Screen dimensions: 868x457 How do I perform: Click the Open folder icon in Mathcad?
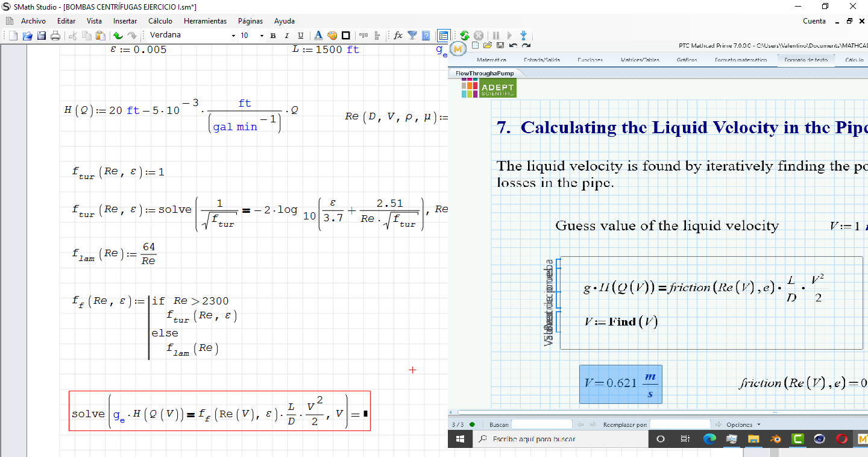(488, 45)
